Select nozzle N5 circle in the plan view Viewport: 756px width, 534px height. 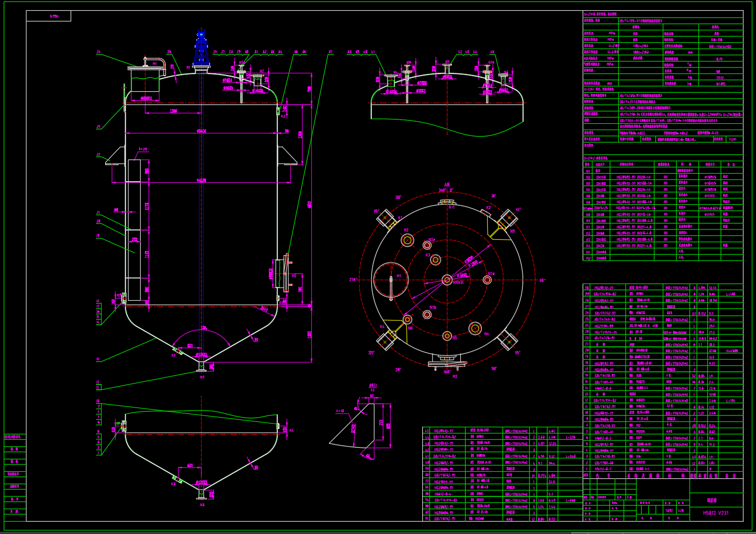click(447, 336)
